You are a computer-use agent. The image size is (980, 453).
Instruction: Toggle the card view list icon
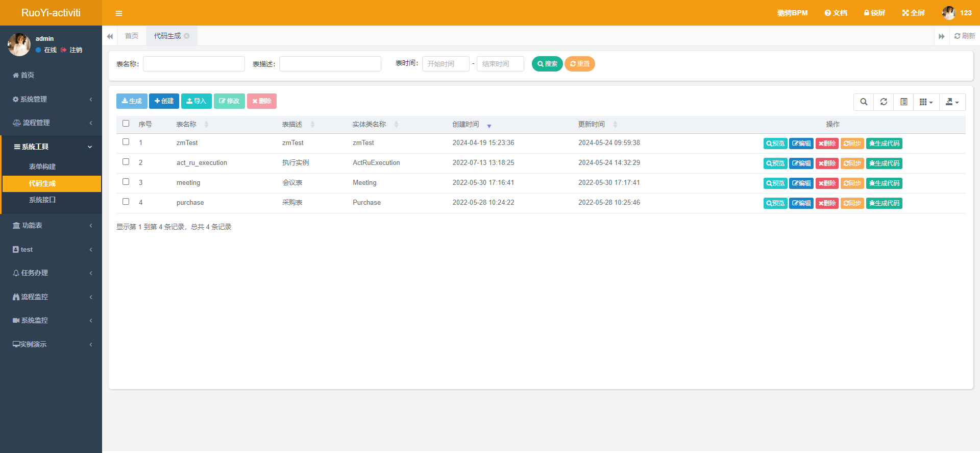coord(903,102)
